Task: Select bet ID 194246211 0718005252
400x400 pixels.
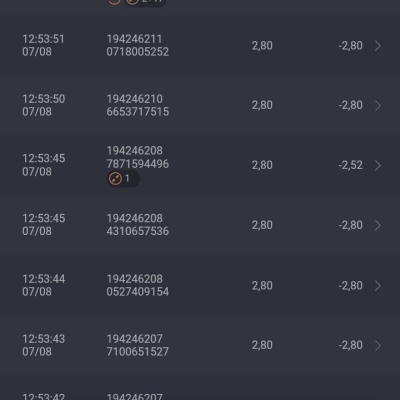Action: [138, 45]
